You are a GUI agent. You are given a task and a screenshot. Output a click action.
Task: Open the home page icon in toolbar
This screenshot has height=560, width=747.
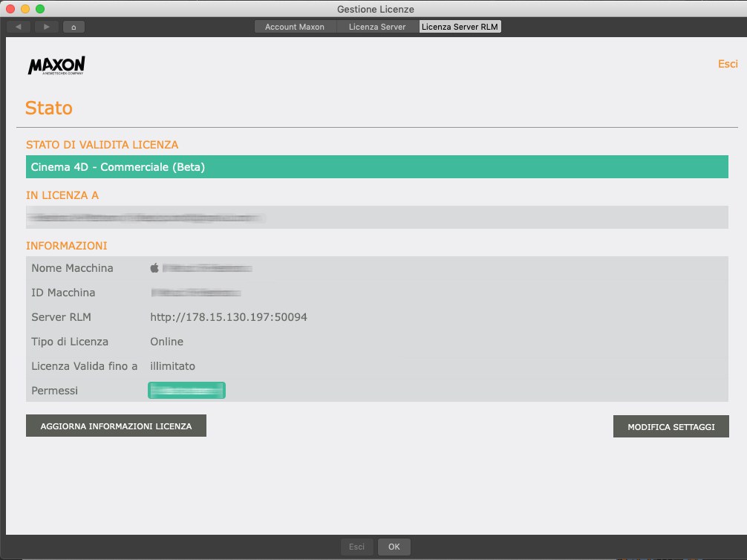[x=74, y=27]
